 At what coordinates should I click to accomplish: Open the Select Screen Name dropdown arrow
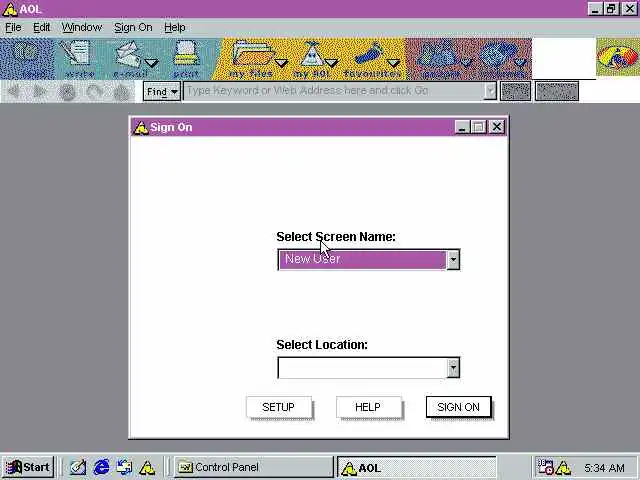[x=453, y=260]
